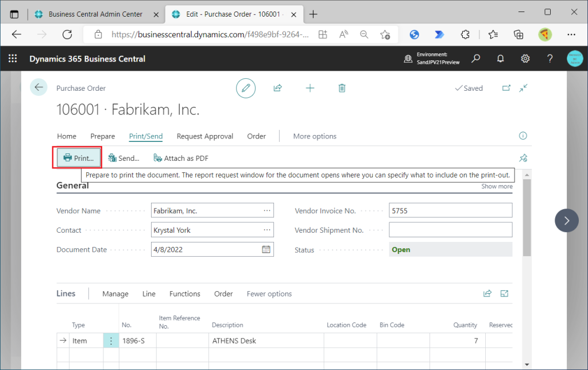Open the Lines Functions menu
This screenshot has width=588, height=370.
[185, 294]
